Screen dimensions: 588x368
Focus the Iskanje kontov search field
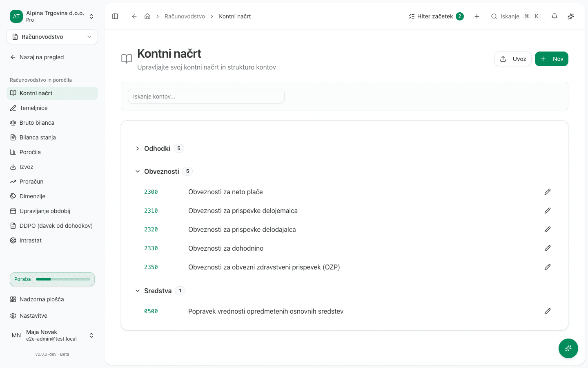click(206, 96)
